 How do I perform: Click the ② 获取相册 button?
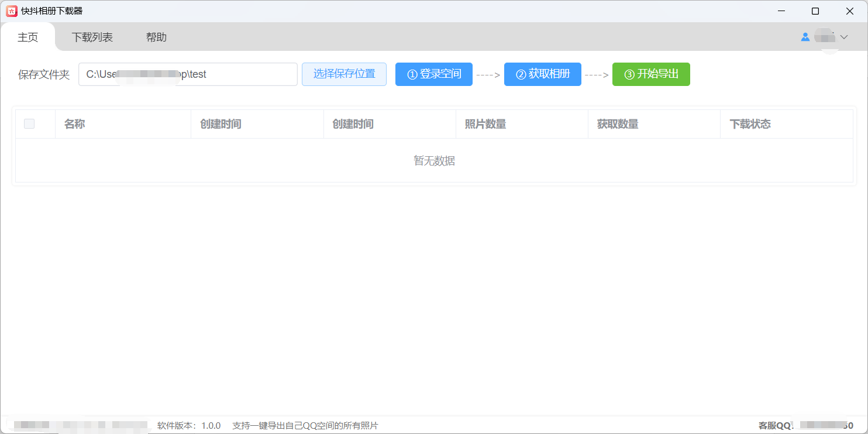tap(543, 74)
